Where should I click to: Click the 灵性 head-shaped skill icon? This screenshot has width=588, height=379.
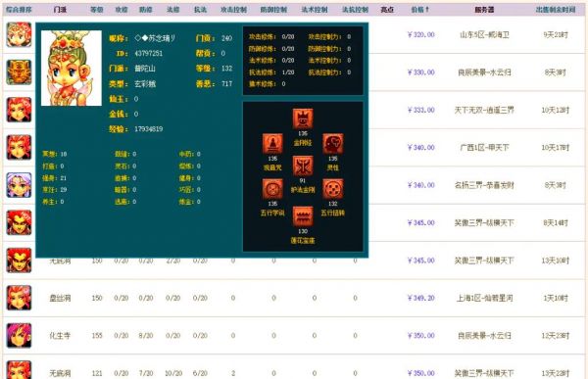click(332, 144)
